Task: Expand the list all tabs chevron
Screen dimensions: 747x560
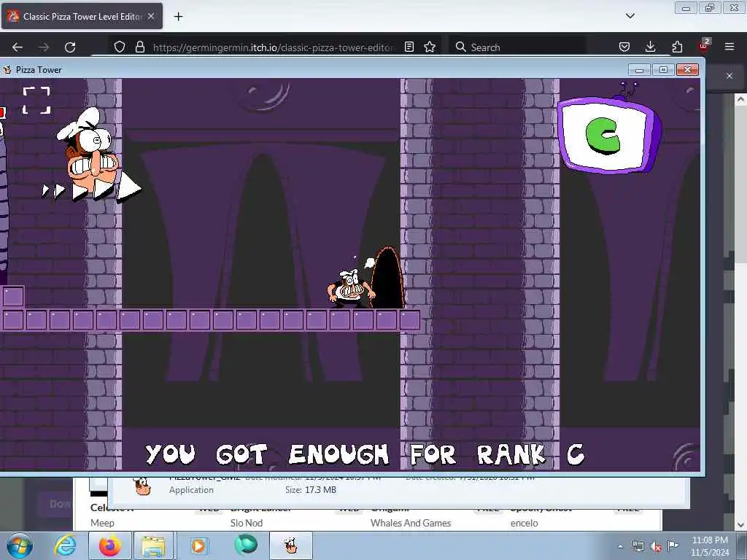Action: tap(630, 16)
